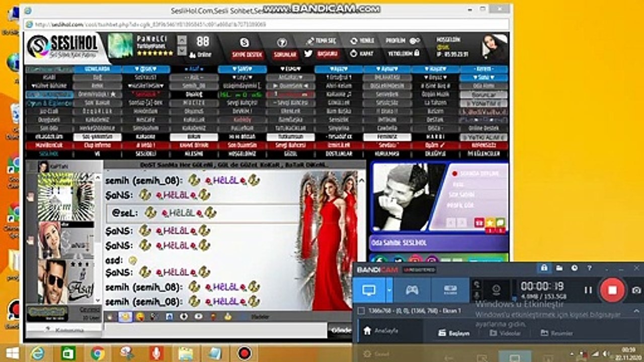Open the Sorunlar question mark icon

(282, 43)
